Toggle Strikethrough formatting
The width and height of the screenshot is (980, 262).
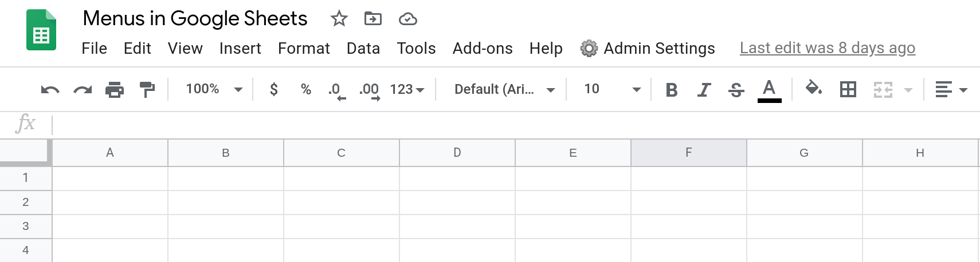click(x=736, y=90)
